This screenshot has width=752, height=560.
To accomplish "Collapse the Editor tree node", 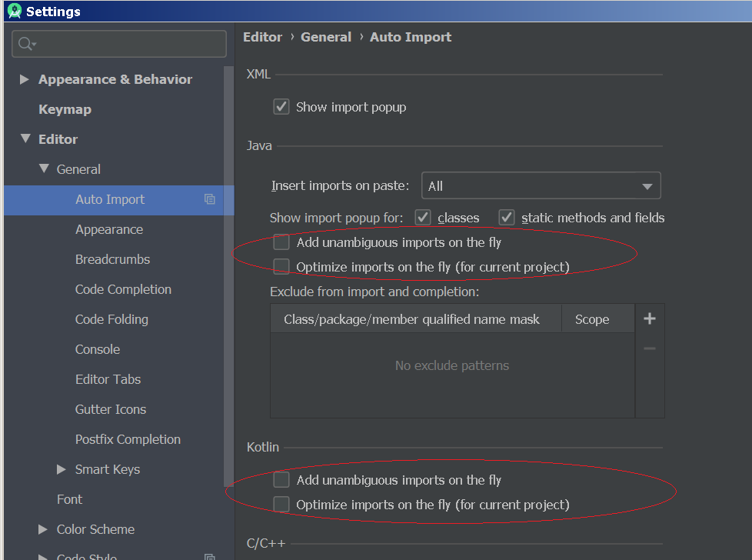I will [x=26, y=138].
